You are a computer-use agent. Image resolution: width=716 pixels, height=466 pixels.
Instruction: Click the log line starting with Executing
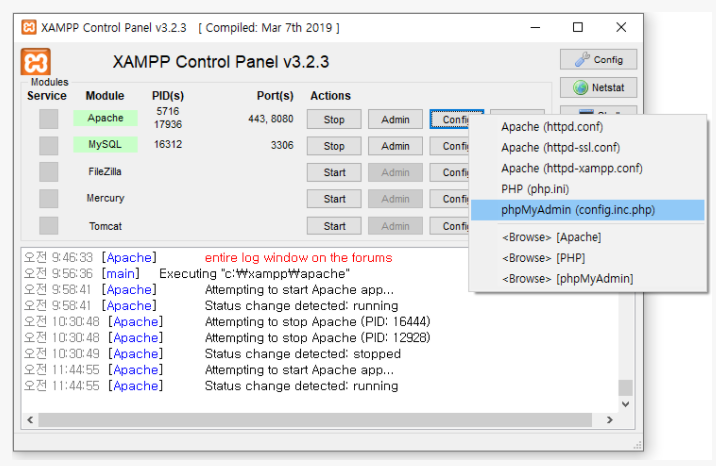[x=254, y=274]
